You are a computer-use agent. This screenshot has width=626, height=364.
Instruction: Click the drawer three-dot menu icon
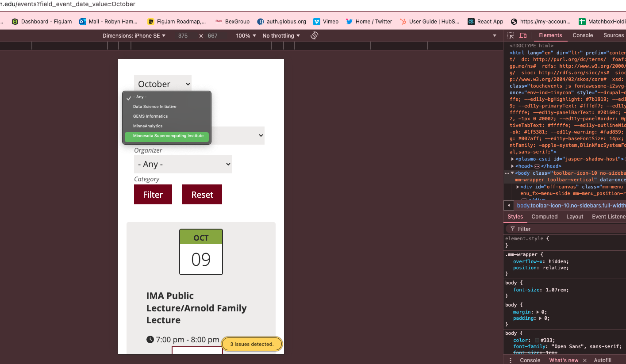pyautogui.click(x=510, y=360)
